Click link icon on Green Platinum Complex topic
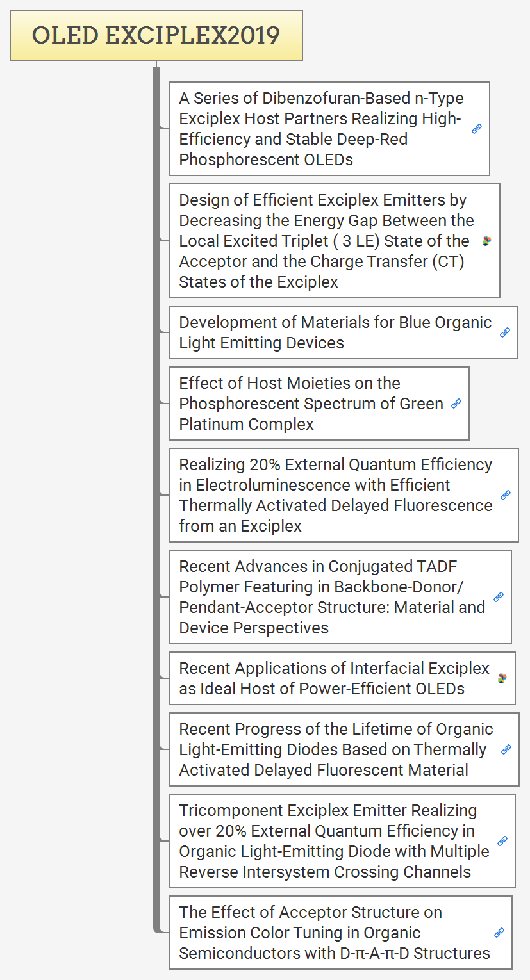This screenshot has width=530, height=980. pyautogui.click(x=456, y=404)
